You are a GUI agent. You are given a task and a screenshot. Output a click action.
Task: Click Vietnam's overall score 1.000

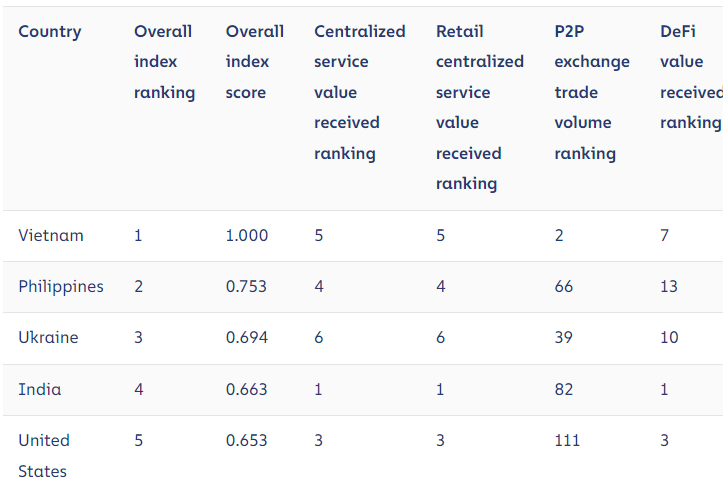(247, 236)
